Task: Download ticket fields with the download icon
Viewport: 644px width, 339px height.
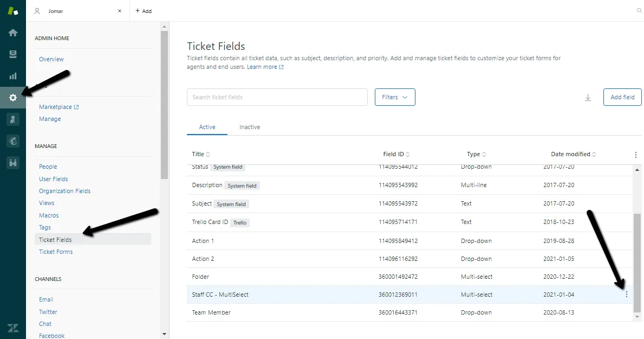Action: point(588,97)
